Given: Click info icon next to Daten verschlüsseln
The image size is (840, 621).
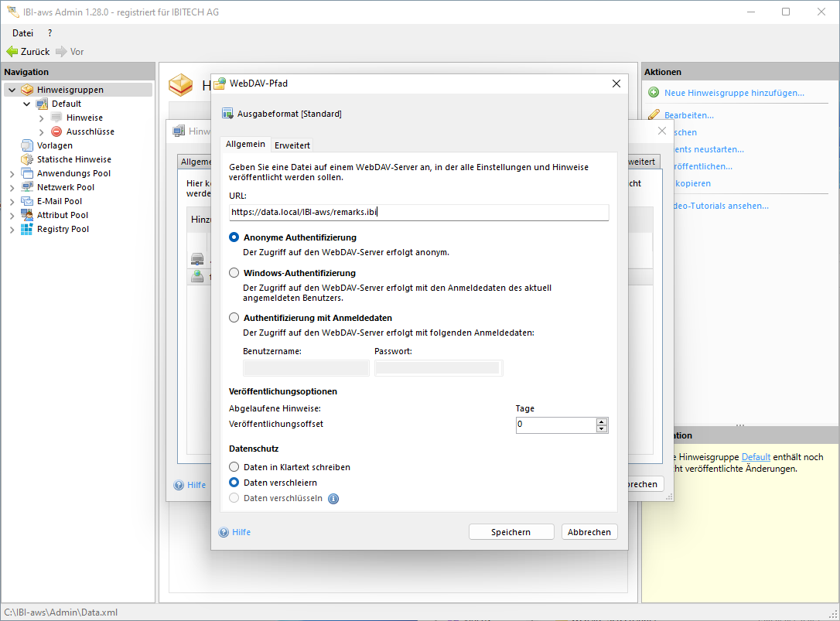Looking at the screenshot, I should [x=333, y=499].
